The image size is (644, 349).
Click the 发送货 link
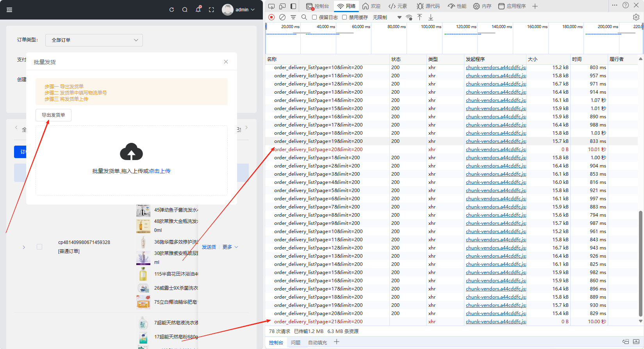209,247
